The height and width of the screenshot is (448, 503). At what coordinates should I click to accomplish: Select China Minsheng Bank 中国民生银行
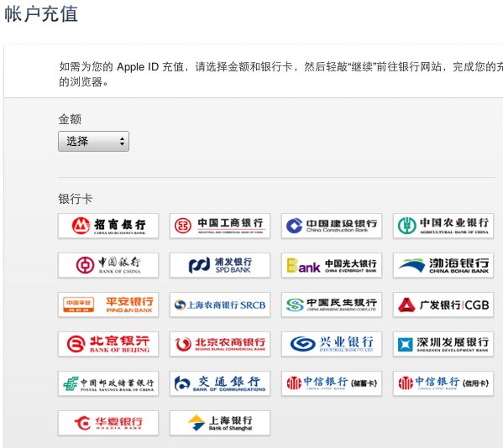pos(332,305)
